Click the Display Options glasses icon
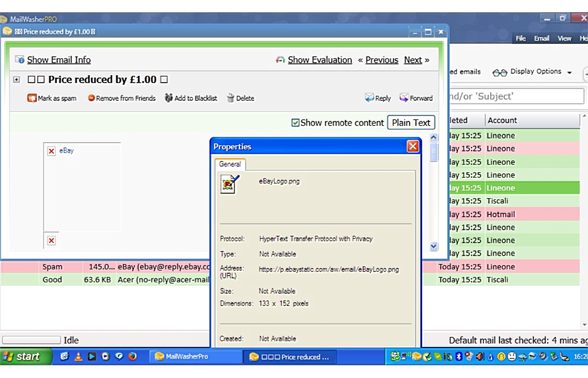 [500, 72]
